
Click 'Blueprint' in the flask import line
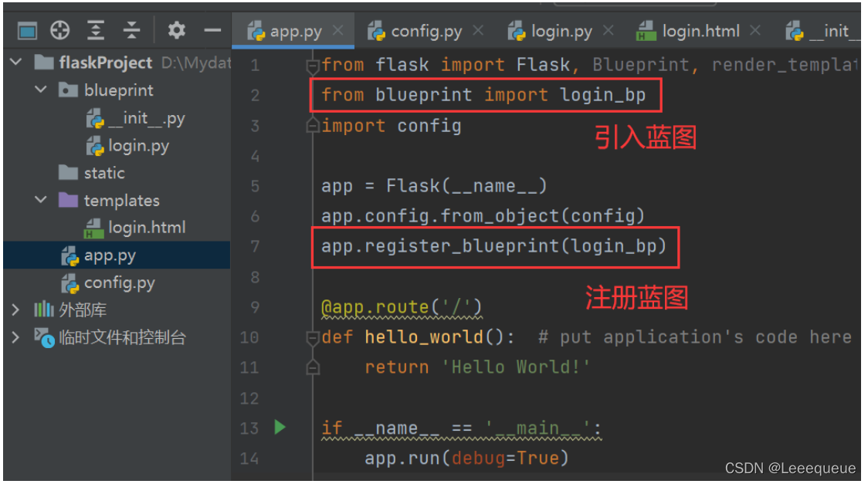tap(640, 65)
